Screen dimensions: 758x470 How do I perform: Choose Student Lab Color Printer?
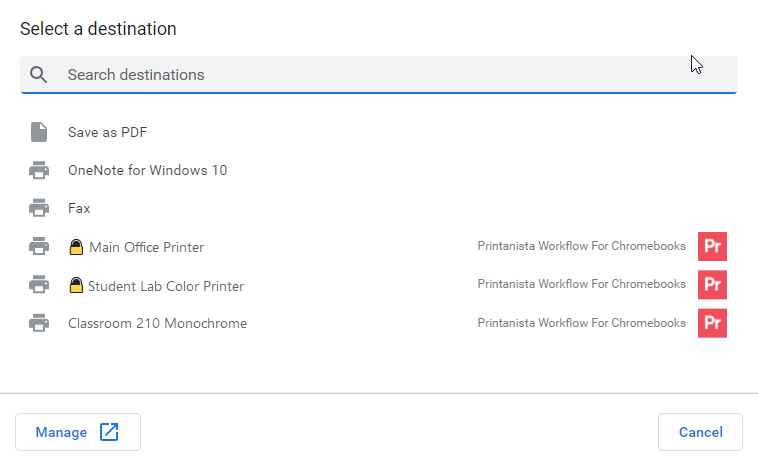click(x=166, y=286)
